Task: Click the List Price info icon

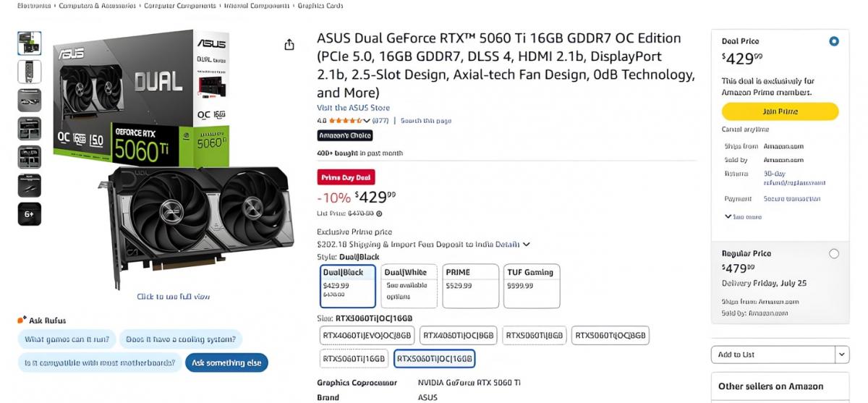Action: 379,213
